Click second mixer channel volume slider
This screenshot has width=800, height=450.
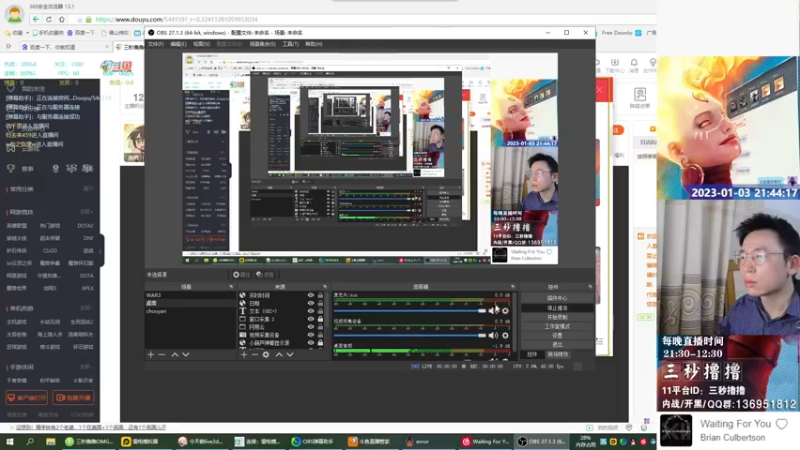410,335
